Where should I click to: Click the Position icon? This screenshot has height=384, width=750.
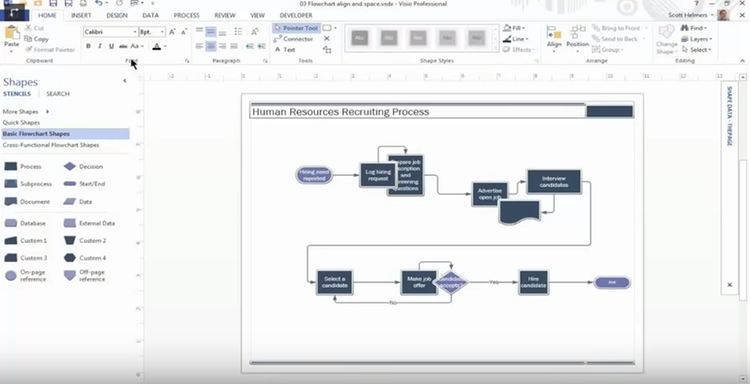click(577, 38)
